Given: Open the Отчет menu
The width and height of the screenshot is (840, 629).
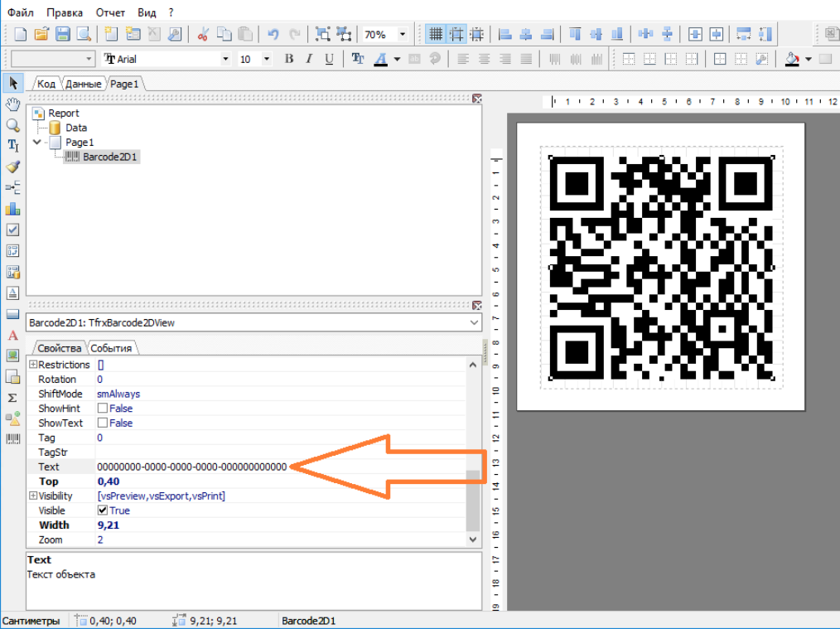Looking at the screenshot, I should [x=110, y=12].
